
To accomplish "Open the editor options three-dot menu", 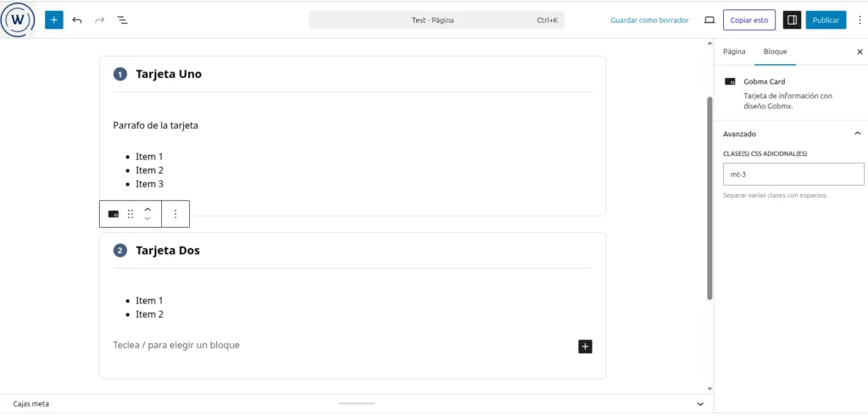I will click(x=860, y=19).
